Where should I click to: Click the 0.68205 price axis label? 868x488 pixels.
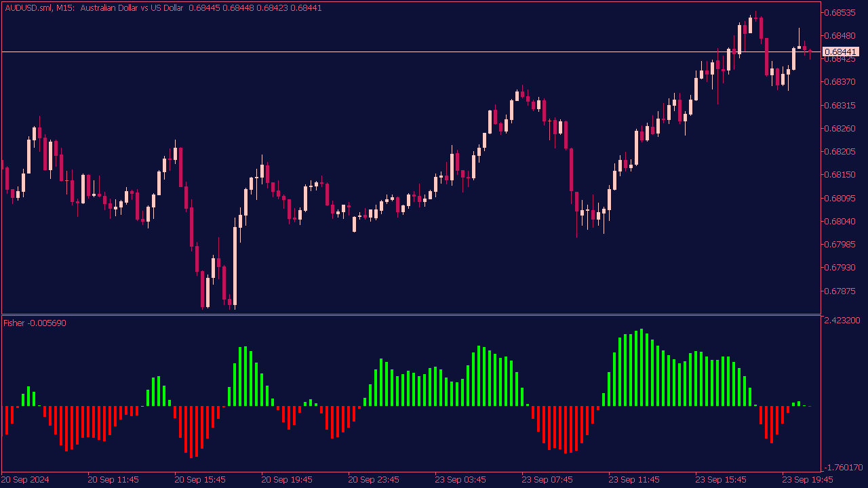click(x=840, y=151)
